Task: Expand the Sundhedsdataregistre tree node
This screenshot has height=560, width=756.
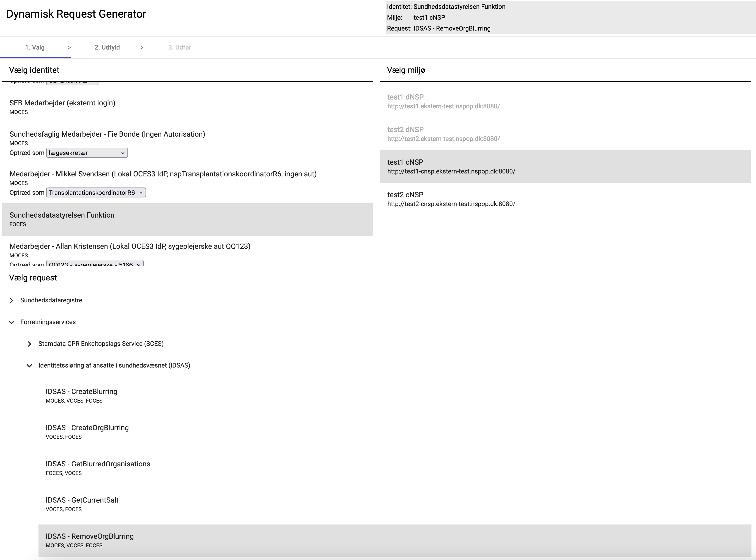Action: (12, 301)
